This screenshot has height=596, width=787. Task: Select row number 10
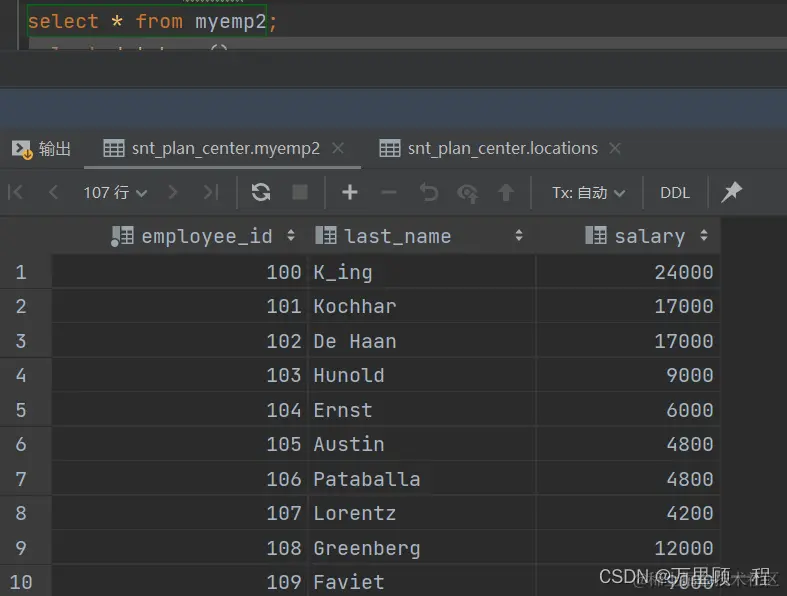21,582
